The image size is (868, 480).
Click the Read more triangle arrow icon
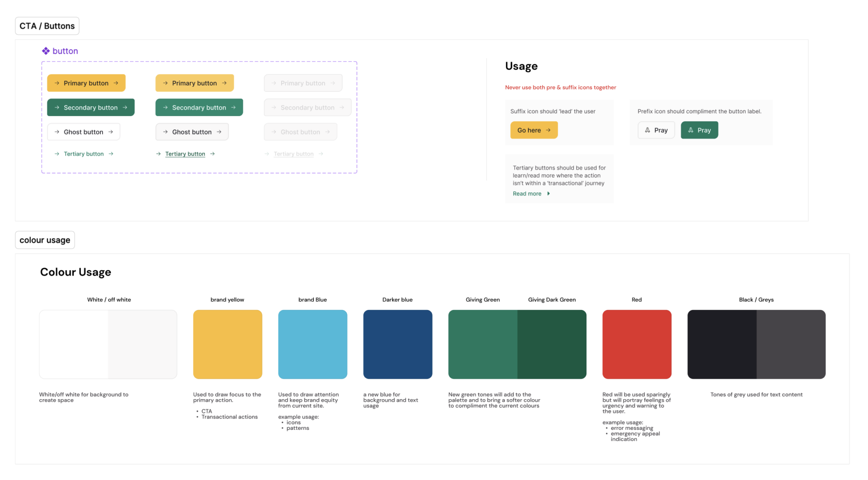(548, 193)
